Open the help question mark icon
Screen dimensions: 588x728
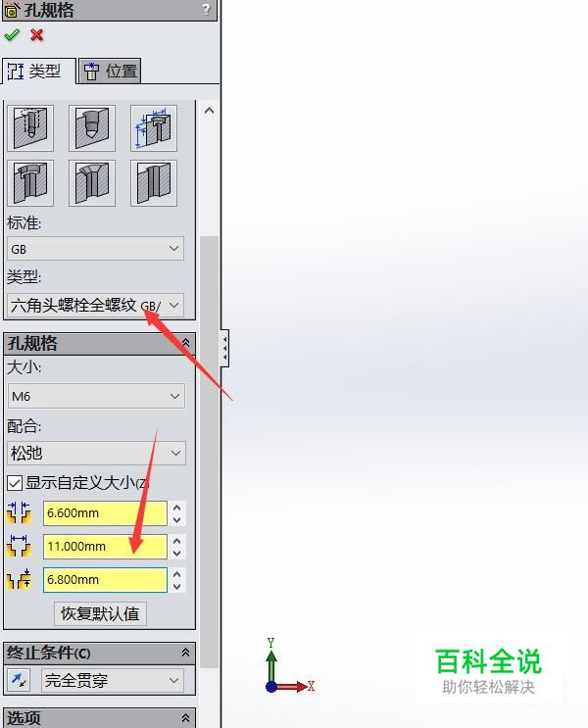click(x=206, y=9)
